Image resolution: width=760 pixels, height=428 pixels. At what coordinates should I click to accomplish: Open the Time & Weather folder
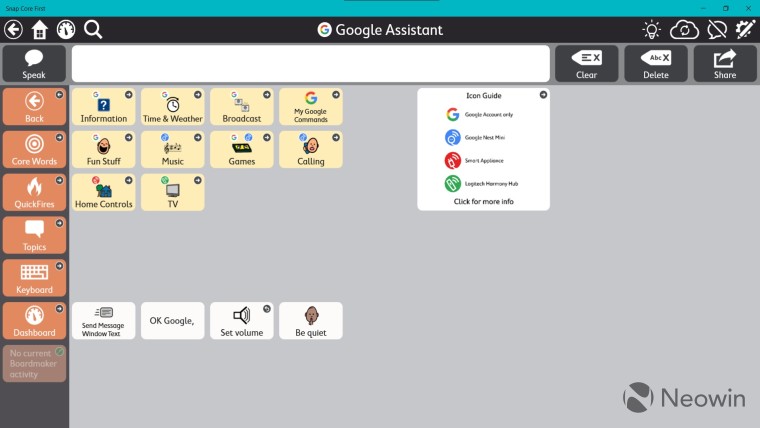[x=173, y=107]
